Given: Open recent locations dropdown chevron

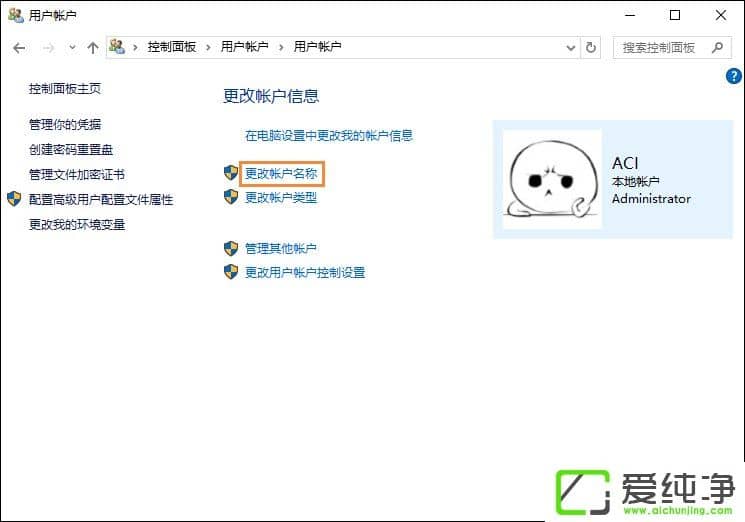Looking at the screenshot, I should [x=72, y=47].
